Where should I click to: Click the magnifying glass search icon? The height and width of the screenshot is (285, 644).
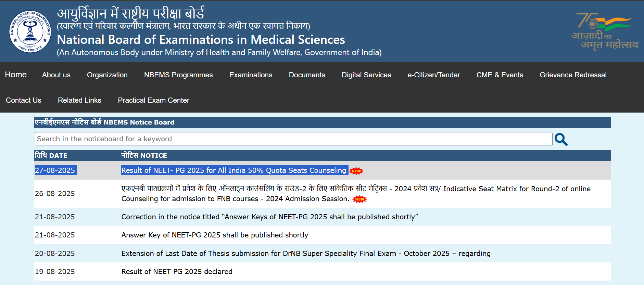(561, 139)
